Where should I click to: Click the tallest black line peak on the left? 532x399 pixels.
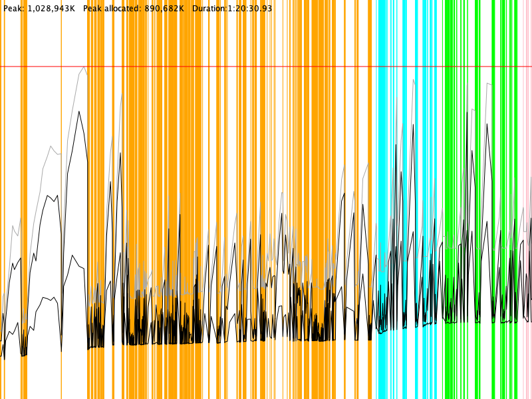coord(79,112)
